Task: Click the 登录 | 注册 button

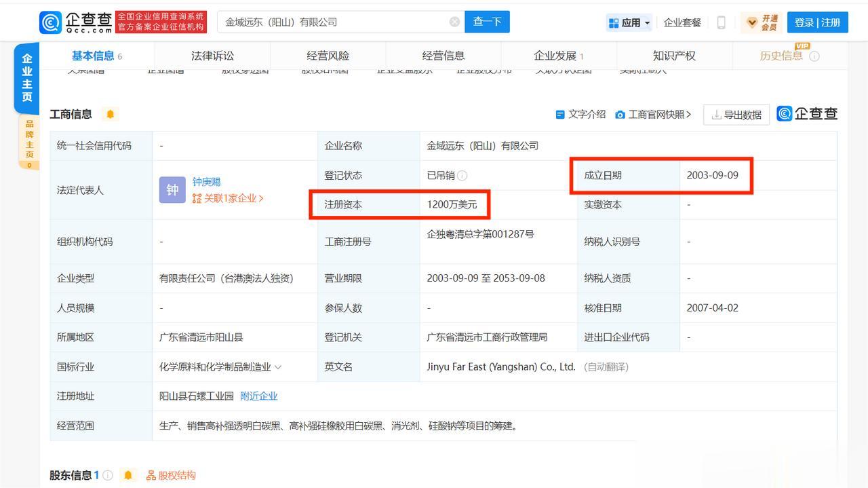Action: pos(818,22)
